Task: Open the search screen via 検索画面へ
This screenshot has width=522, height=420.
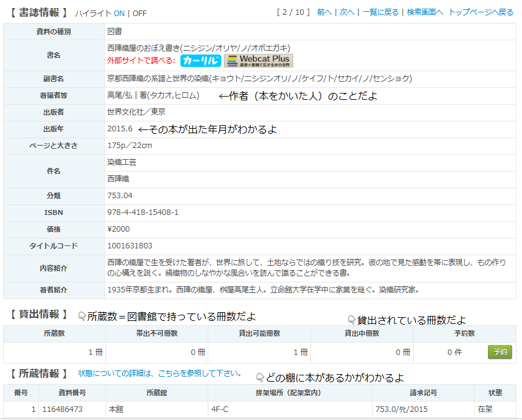Action: pos(425,12)
